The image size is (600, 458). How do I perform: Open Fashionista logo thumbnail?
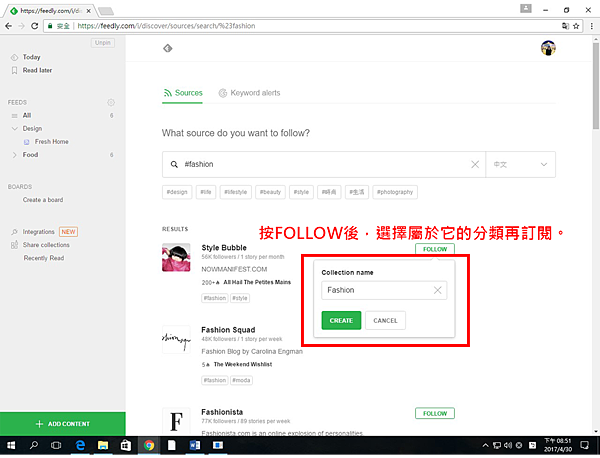pyautogui.click(x=176, y=421)
